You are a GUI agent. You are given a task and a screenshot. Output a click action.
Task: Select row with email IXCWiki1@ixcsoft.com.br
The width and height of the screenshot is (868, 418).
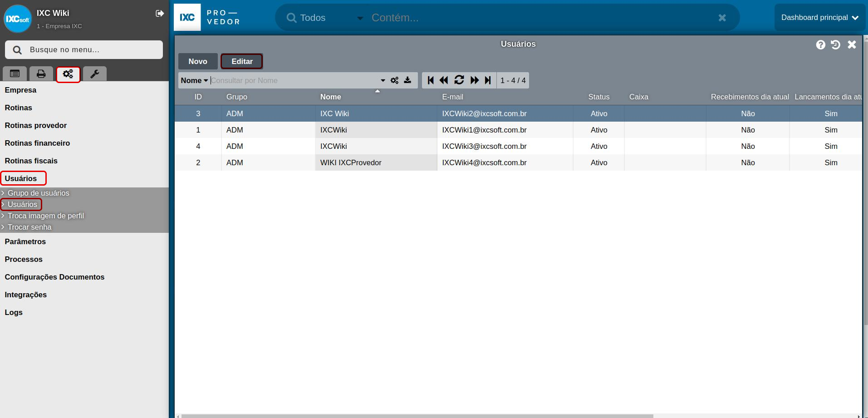click(518, 130)
